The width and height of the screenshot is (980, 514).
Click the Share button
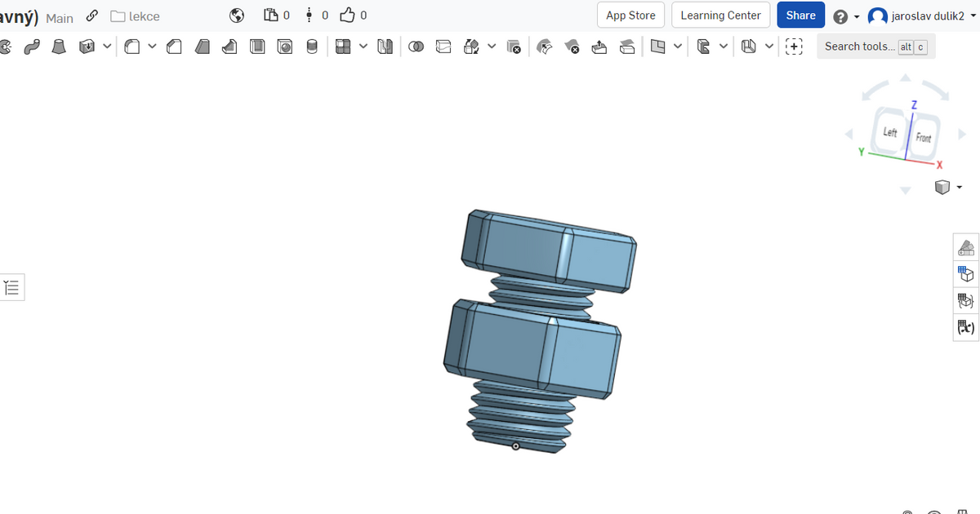(x=800, y=15)
